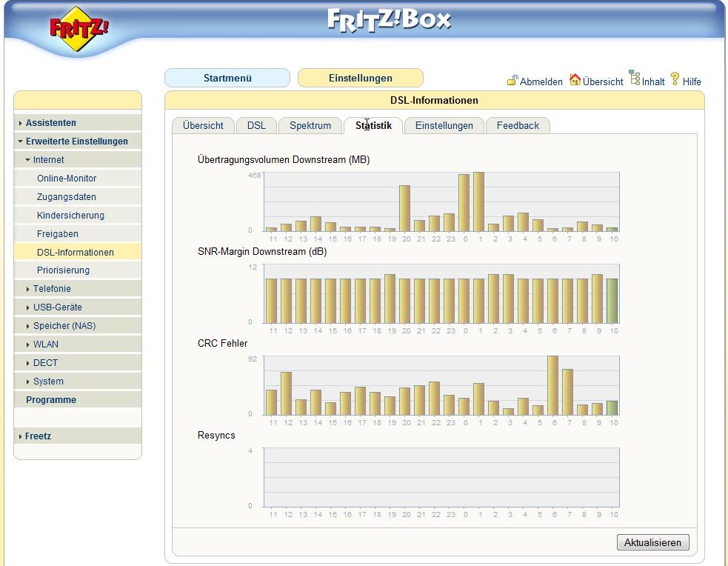The width and height of the screenshot is (728, 566).
Task: Select the Übersicht DSL sub-tab
Action: [x=203, y=125]
